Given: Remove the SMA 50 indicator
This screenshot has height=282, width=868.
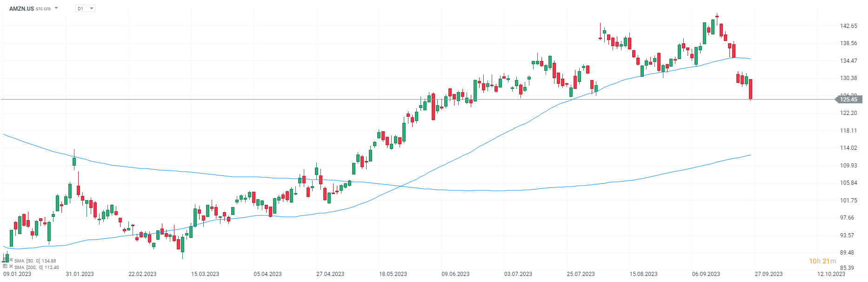Looking at the screenshot, I should (x=11, y=260).
